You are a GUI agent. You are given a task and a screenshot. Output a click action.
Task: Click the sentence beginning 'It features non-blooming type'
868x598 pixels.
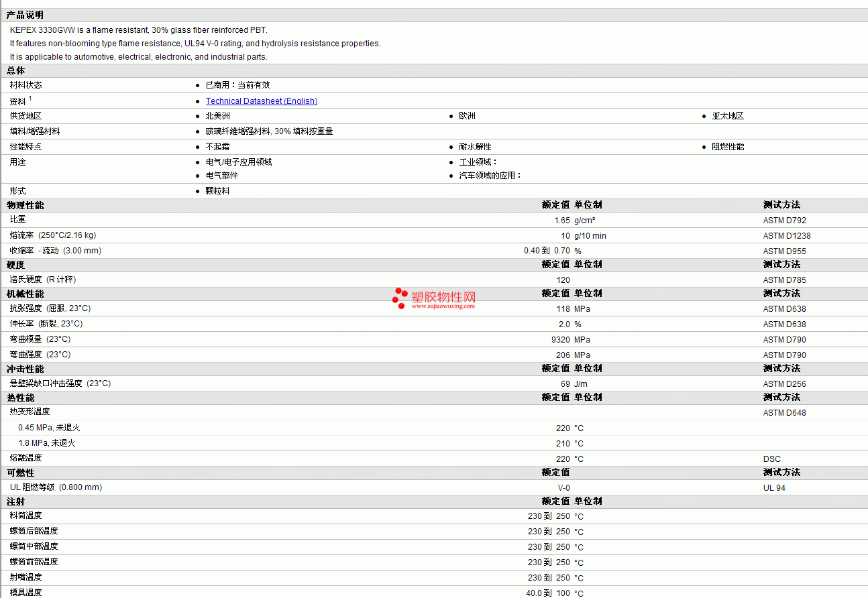[x=195, y=44]
